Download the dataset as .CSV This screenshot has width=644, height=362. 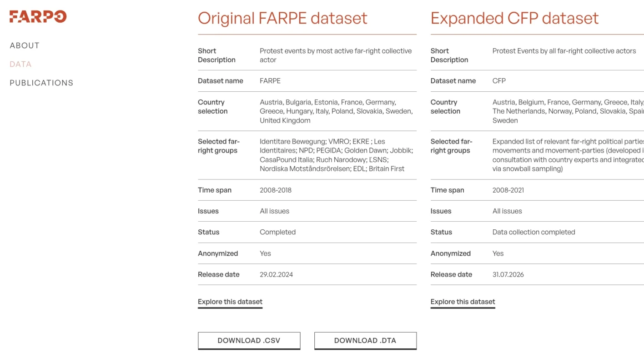[249, 341]
